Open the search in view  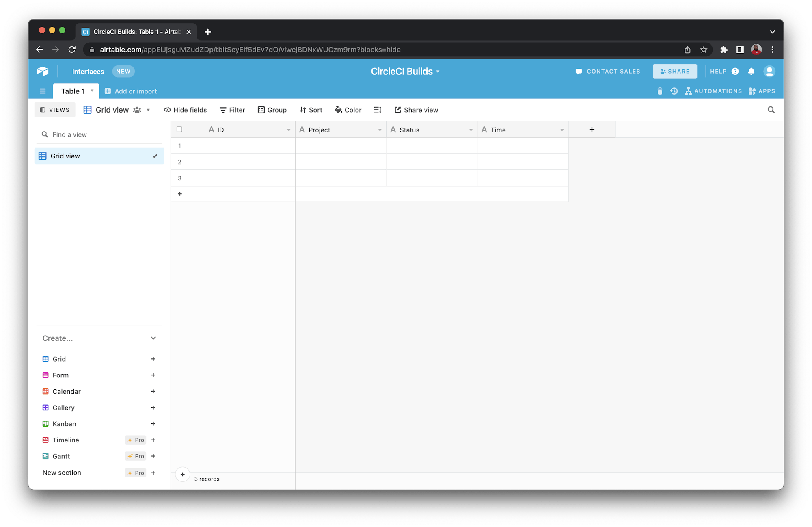(x=771, y=110)
